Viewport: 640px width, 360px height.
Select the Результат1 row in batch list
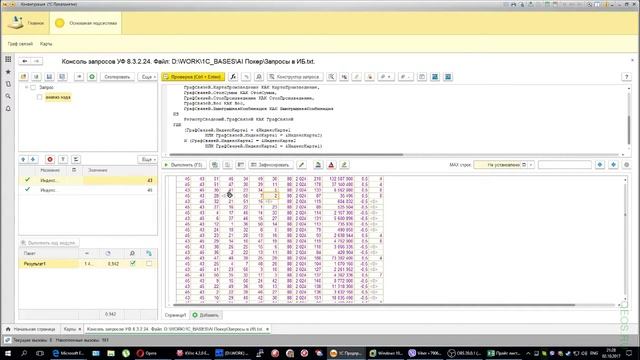pyautogui.click(x=88, y=264)
